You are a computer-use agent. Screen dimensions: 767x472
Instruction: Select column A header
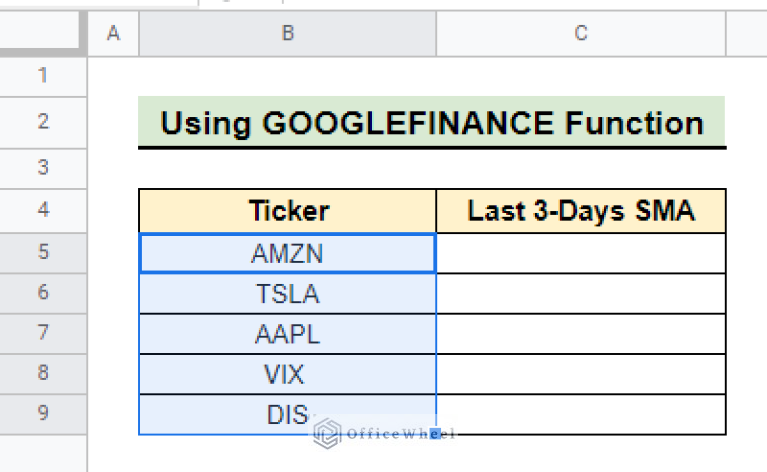click(113, 33)
